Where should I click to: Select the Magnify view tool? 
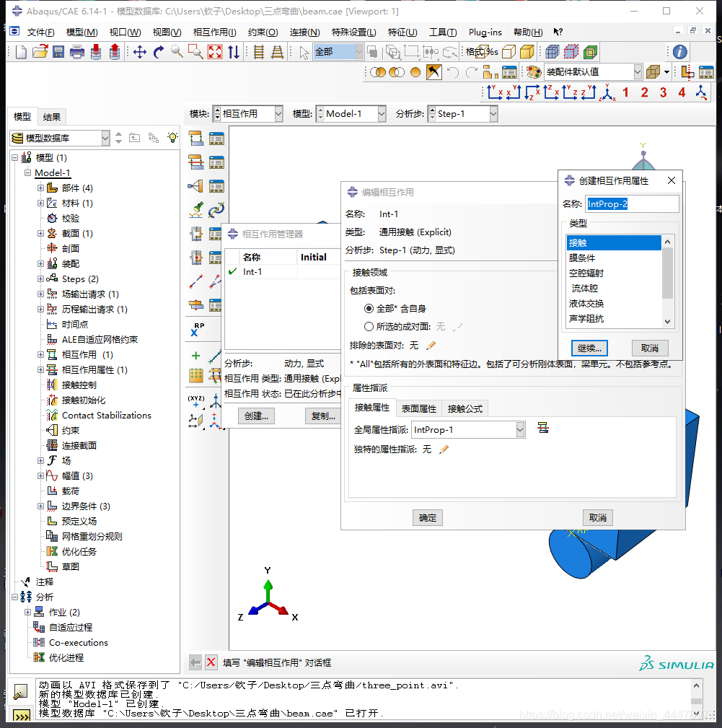pyautogui.click(x=177, y=51)
